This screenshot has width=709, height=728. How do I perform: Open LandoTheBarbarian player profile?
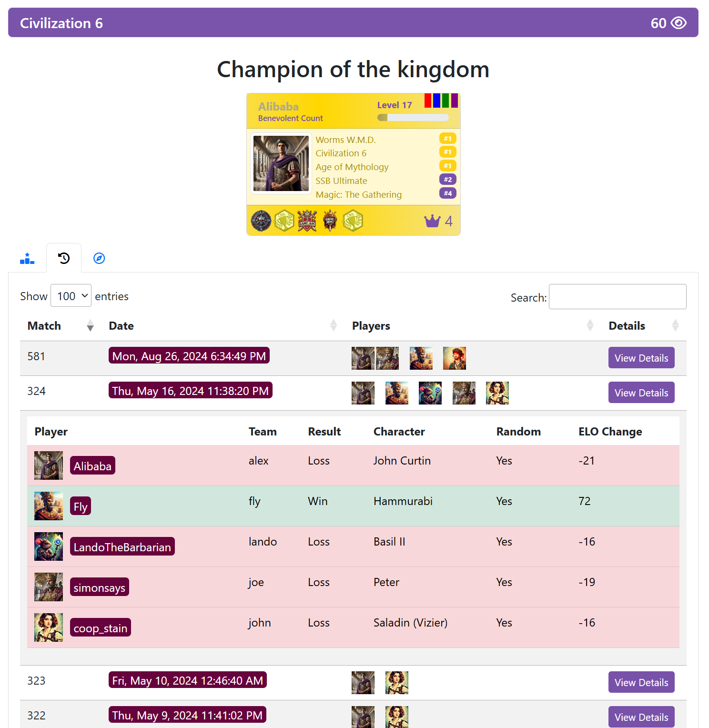122,546
